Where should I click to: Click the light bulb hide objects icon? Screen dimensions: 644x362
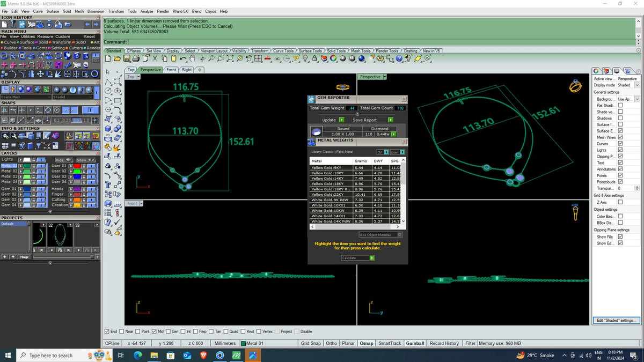pyautogui.click(x=305, y=58)
